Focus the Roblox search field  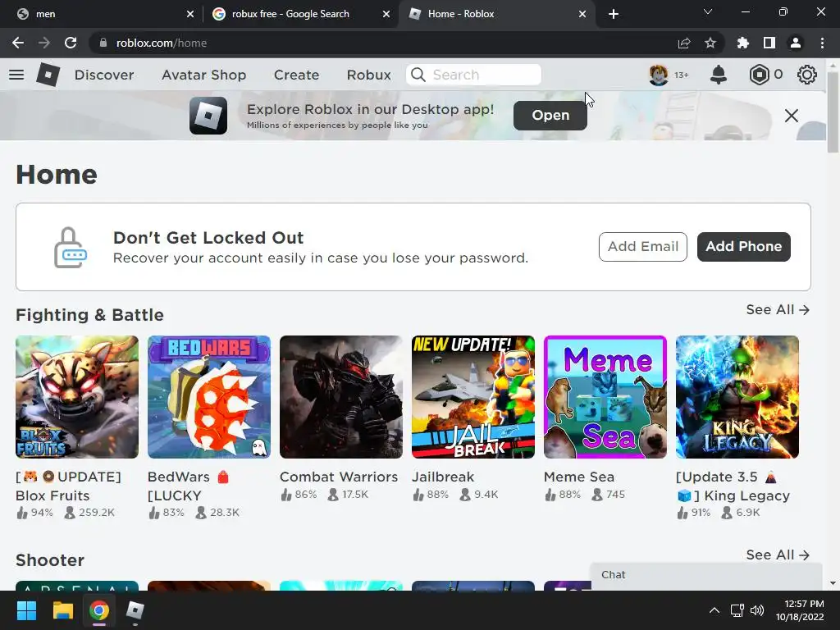point(473,75)
